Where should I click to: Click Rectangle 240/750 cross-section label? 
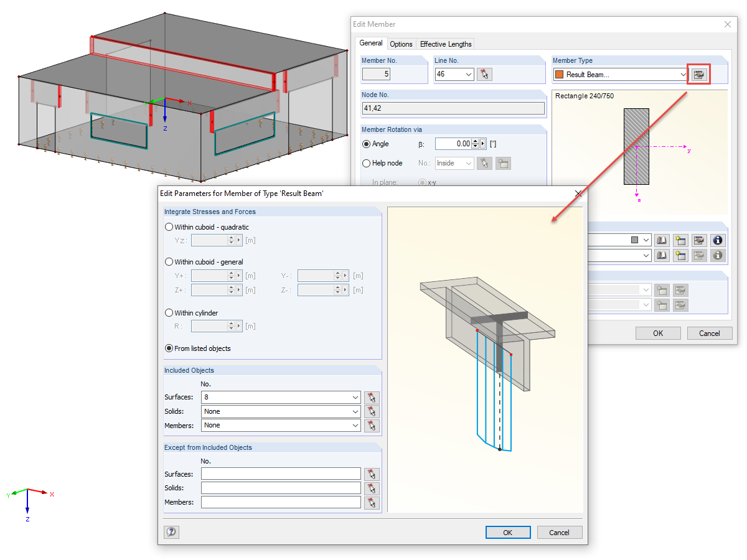click(x=585, y=96)
